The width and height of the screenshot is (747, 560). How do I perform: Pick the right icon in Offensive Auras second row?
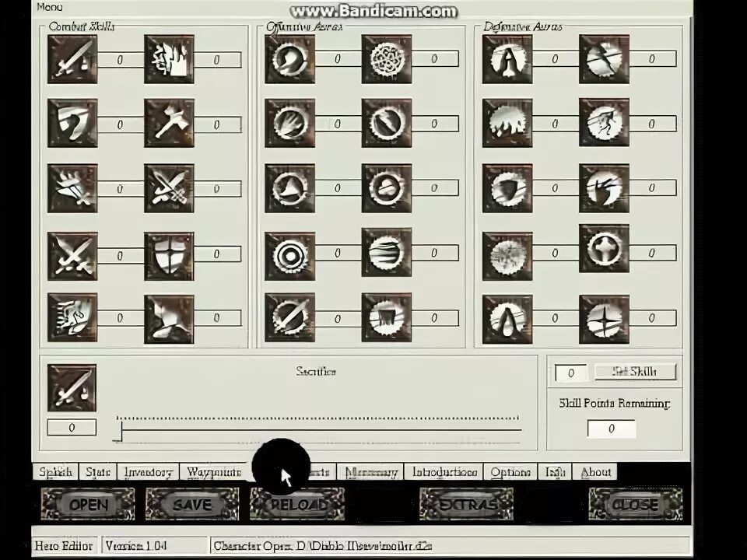pyautogui.click(x=387, y=124)
